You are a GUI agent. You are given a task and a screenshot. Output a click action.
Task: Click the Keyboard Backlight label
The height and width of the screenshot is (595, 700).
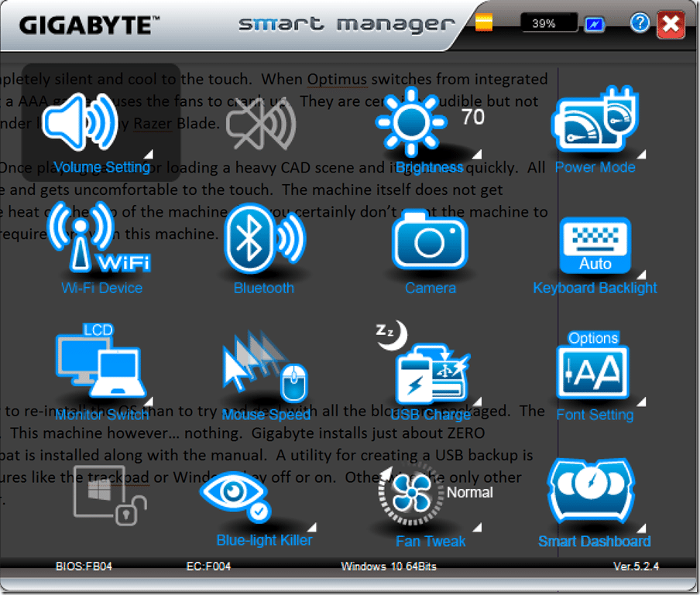pos(595,288)
